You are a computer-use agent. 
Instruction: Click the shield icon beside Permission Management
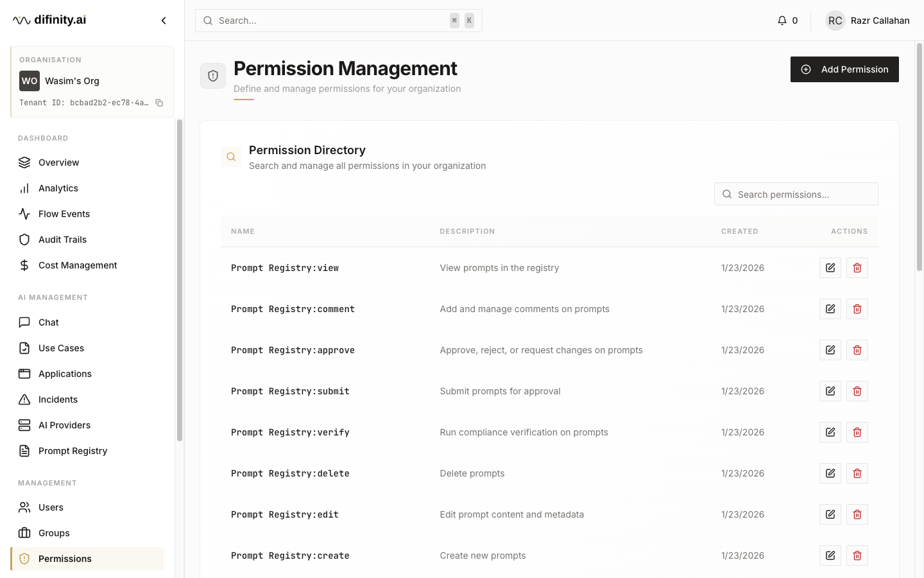pyautogui.click(x=213, y=76)
